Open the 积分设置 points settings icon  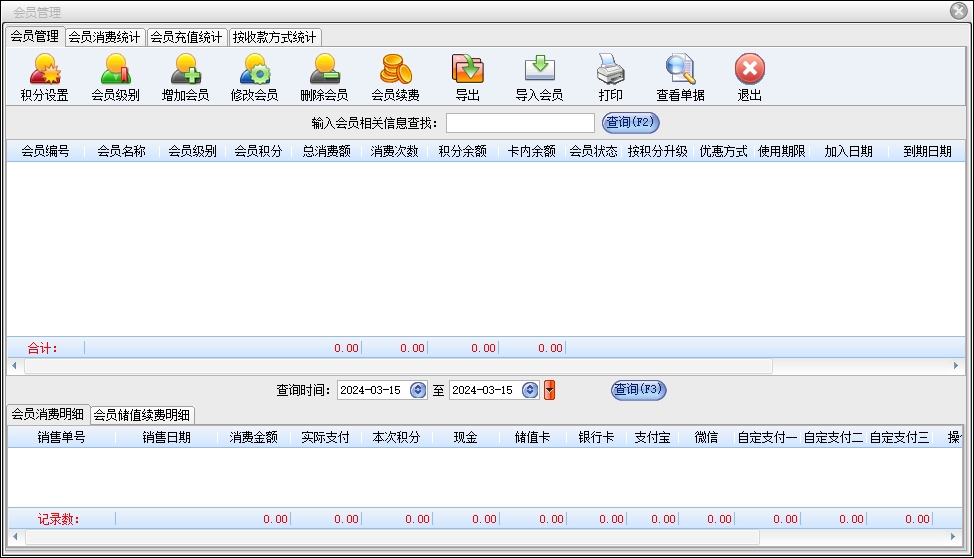coord(44,77)
